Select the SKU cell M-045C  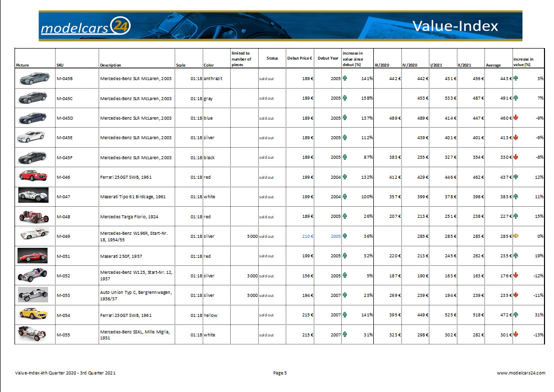point(65,99)
